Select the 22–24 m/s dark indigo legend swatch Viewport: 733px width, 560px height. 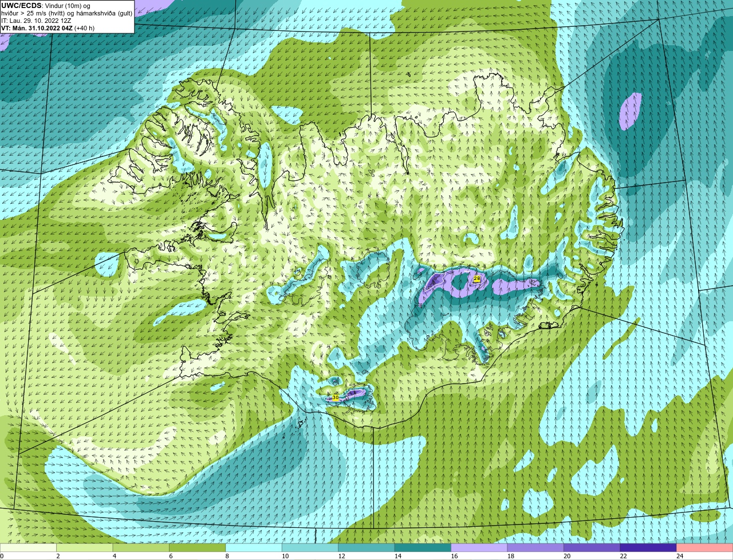point(648,548)
